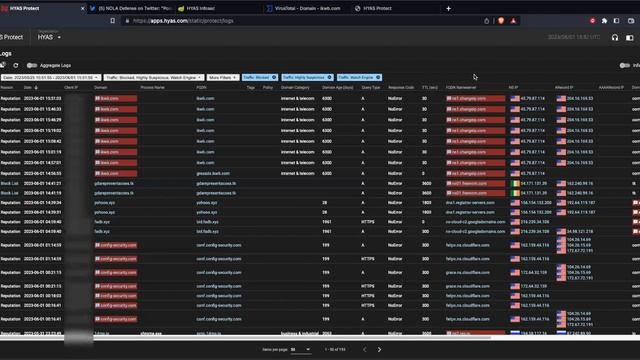This screenshot has height=360, width=640.
Task: Close the HYAS Protect tab
Action: click(83, 9)
